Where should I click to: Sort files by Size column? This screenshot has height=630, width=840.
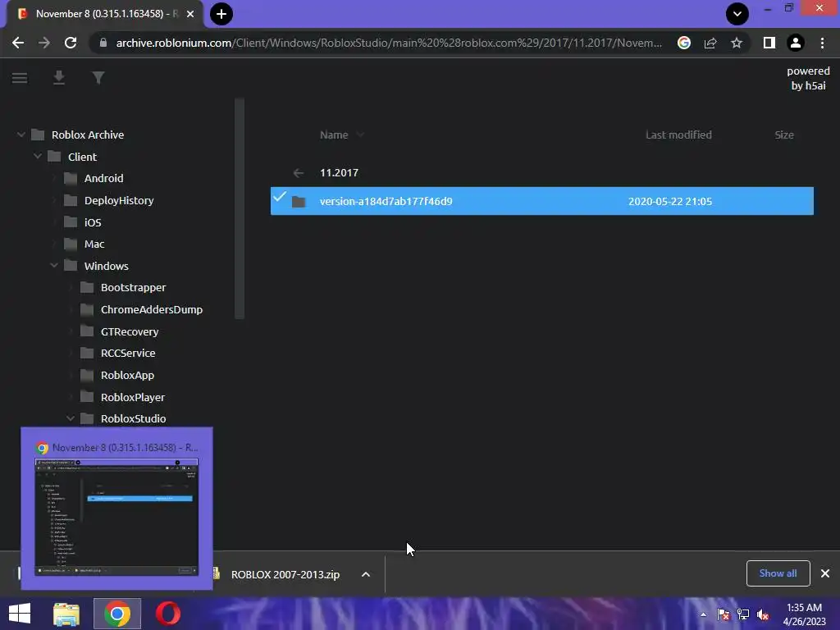(x=783, y=135)
